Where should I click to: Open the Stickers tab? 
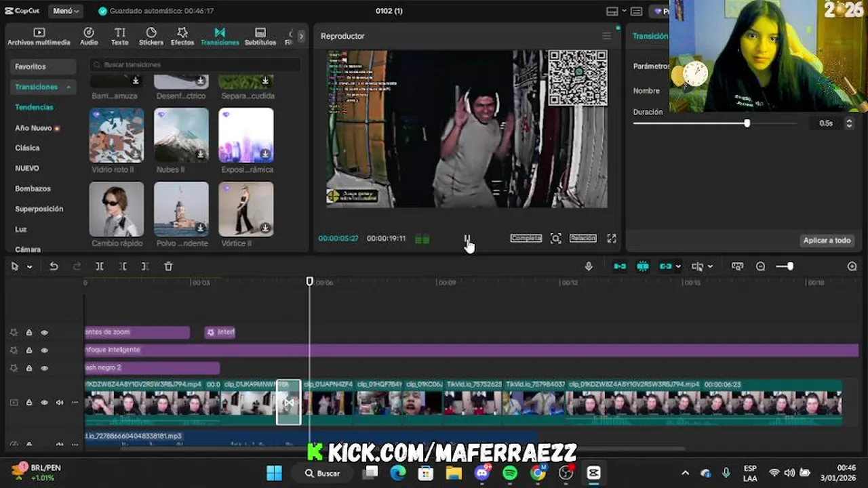[151, 37]
